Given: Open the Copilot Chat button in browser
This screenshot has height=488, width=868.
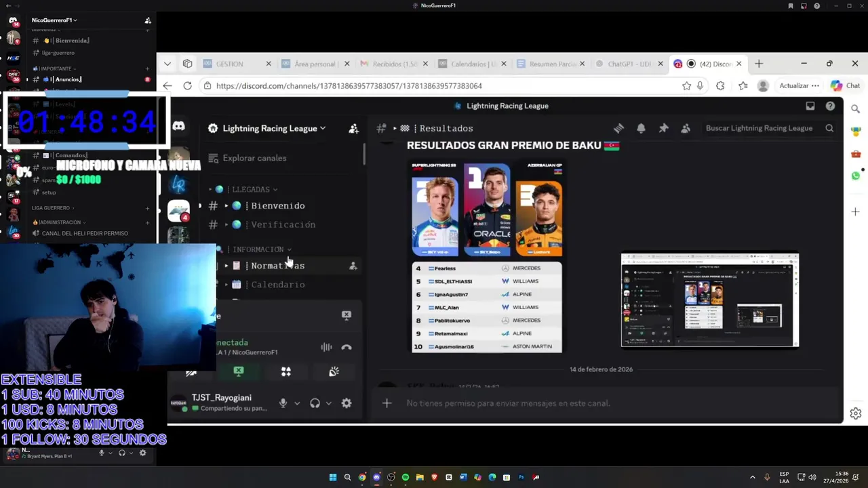Looking at the screenshot, I should (x=845, y=85).
